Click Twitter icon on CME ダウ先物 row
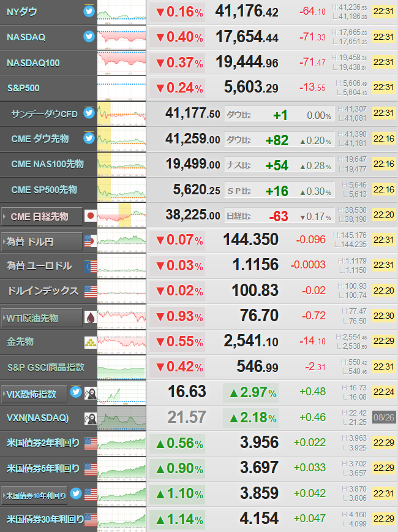 click(89, 138)
